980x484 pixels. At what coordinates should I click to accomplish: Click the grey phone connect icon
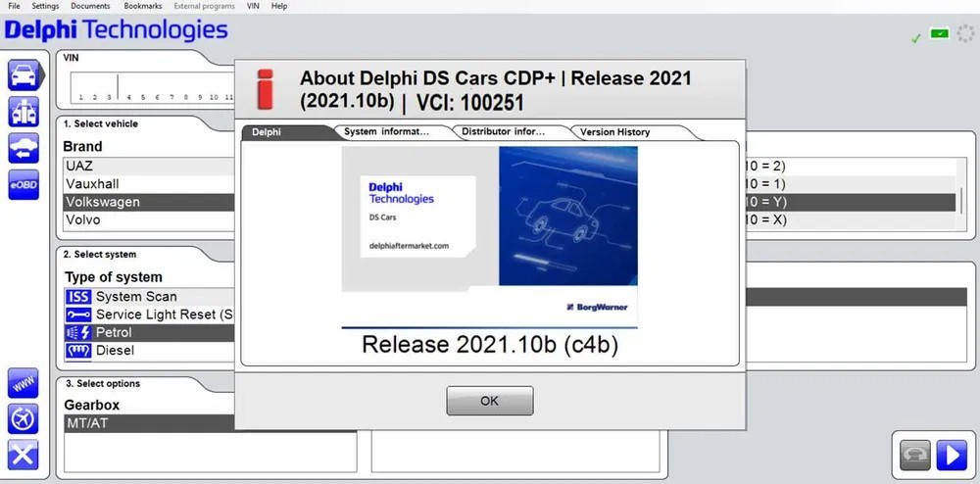coord(915,456)
